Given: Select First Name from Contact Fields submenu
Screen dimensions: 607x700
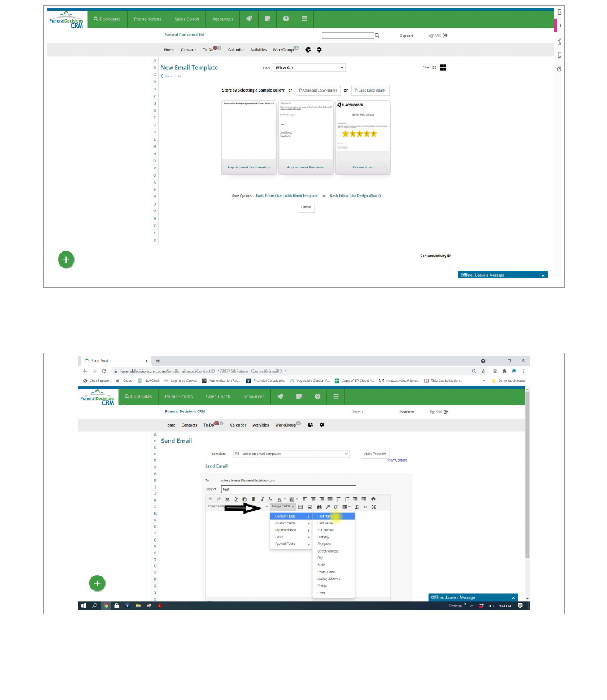Looking at the screenshot, I should [x=325, y=516].
